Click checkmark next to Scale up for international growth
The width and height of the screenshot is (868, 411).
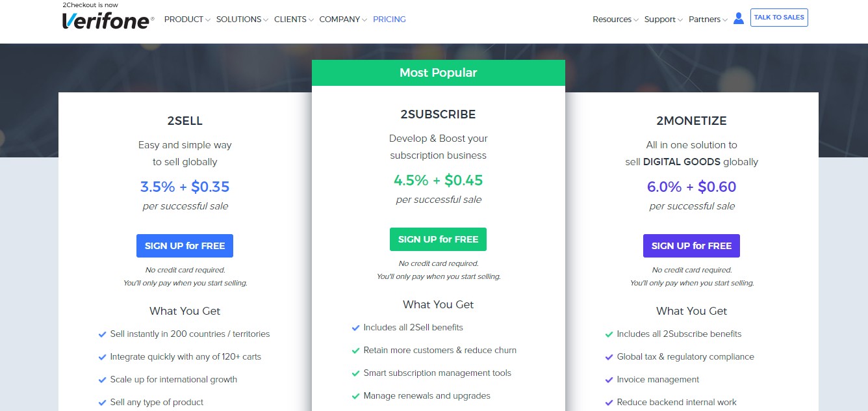tap(102, 380)
